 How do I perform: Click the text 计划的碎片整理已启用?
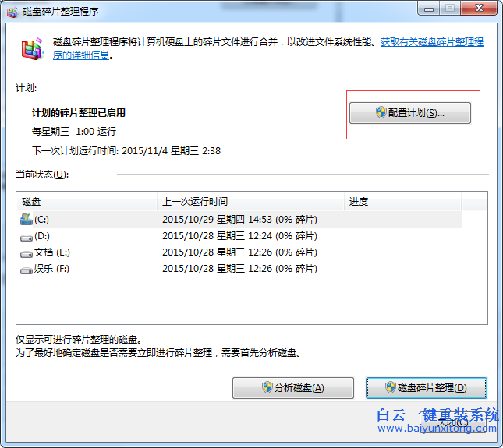[79, 113]
